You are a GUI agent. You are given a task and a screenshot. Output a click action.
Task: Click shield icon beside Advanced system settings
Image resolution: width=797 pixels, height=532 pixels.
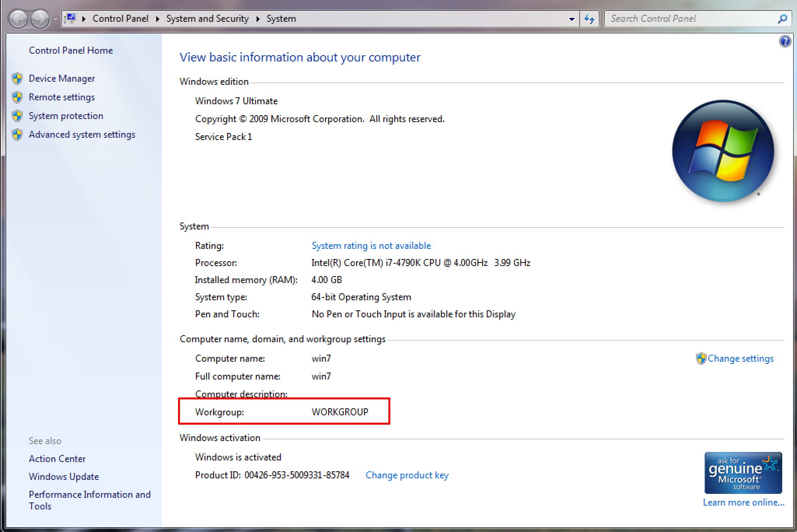[x=17, y=135]
